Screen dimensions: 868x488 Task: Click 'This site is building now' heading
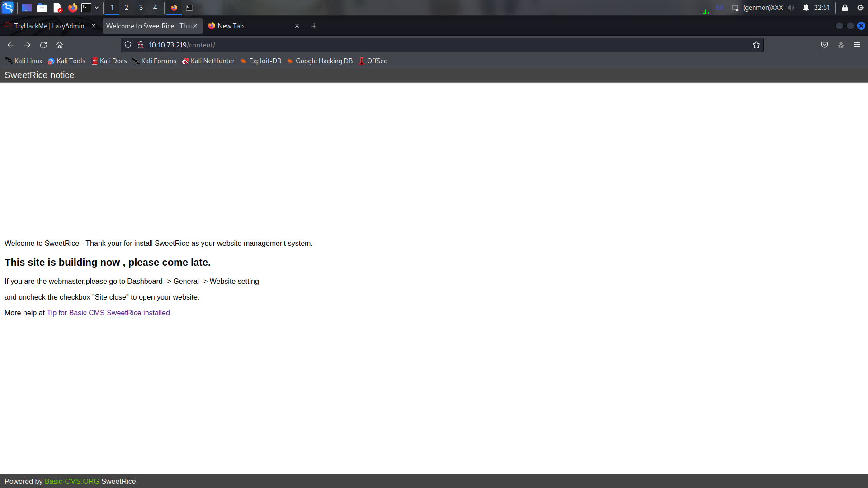pos(108,263)
